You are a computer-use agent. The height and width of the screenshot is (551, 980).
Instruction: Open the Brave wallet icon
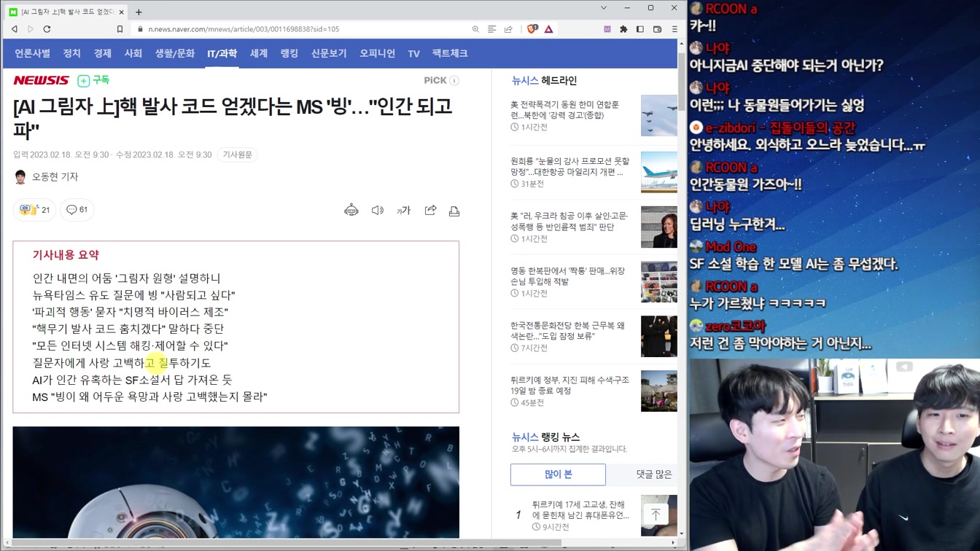tap(657, 29)
